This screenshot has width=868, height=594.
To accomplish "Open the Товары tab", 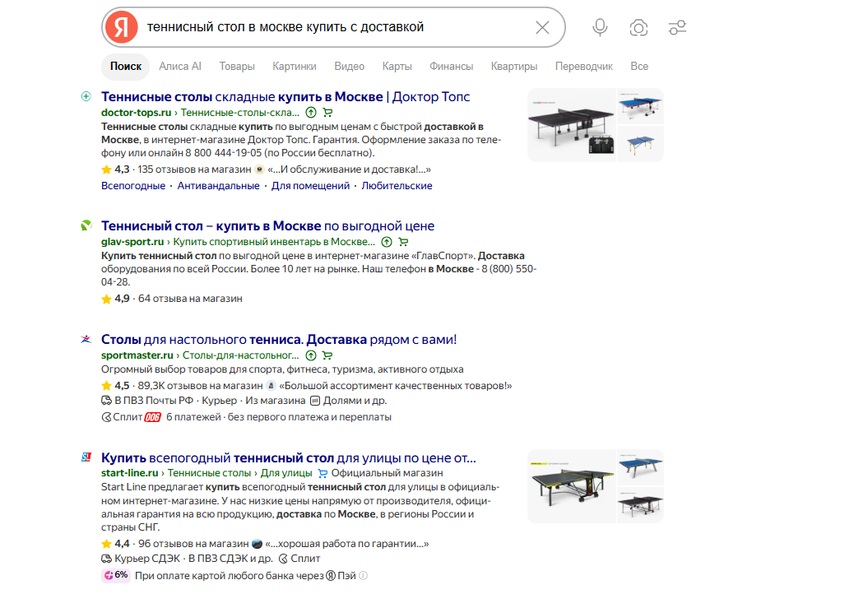I will click(x=237, y=67).
